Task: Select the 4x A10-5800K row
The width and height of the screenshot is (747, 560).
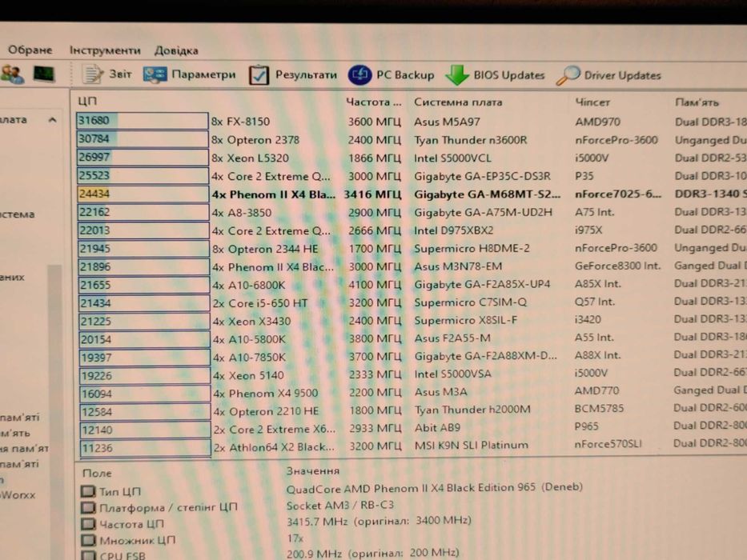Action: click(x=412, y=339)
